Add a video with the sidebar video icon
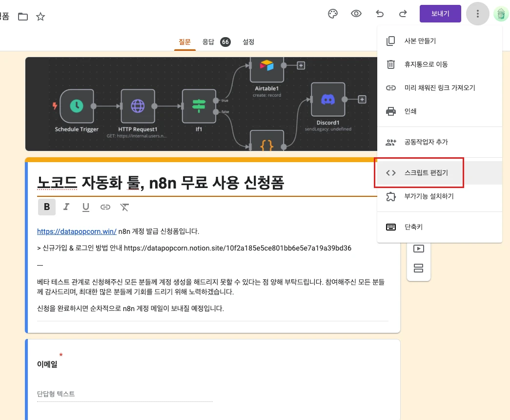Screen dimensions: 510x420 pos(418,249)
